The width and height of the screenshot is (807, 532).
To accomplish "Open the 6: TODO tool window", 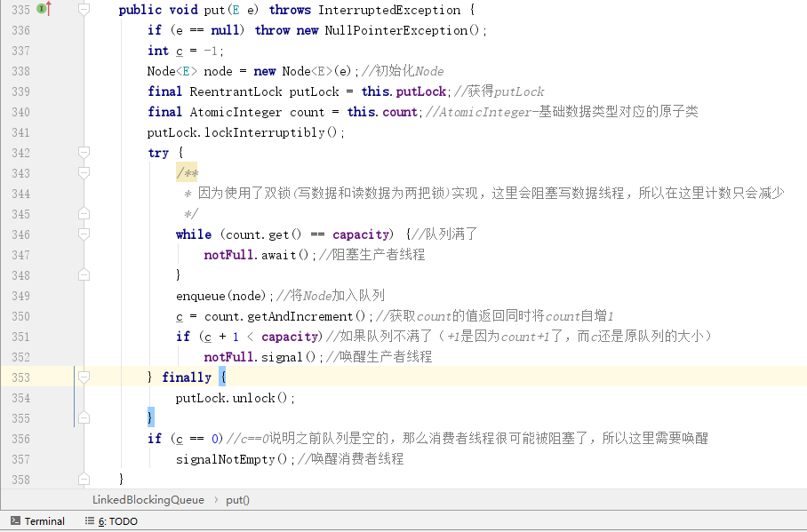I will (x=111, y=521).
